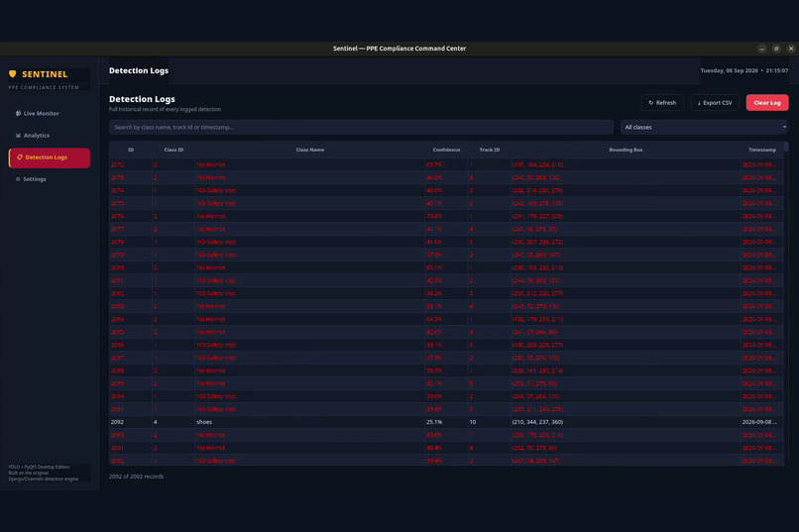Click the Bounding Box column header

pos(626,150)
